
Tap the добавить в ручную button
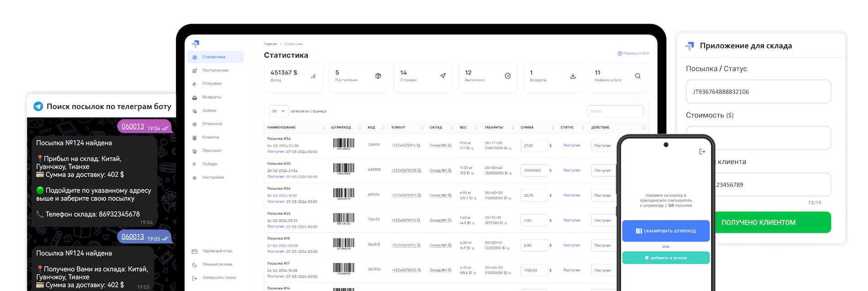click(x=666, y=258)
